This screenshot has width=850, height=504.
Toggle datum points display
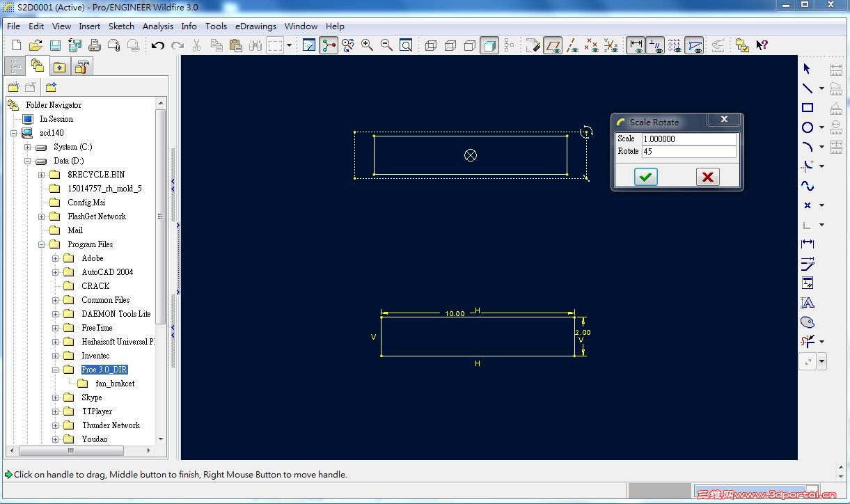click(x=592, y=46)
